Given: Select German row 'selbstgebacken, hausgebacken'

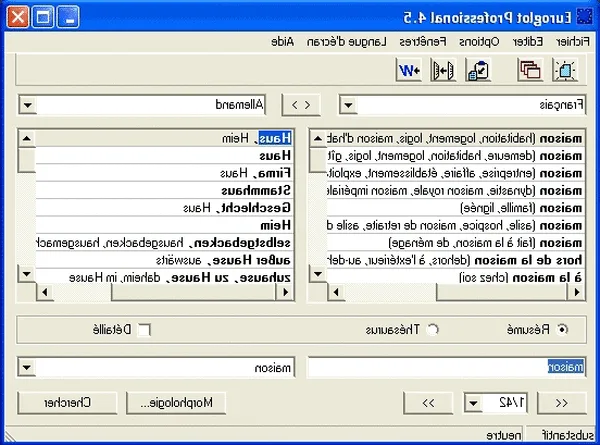Looking at the screenshot, I should coord(165,243).
